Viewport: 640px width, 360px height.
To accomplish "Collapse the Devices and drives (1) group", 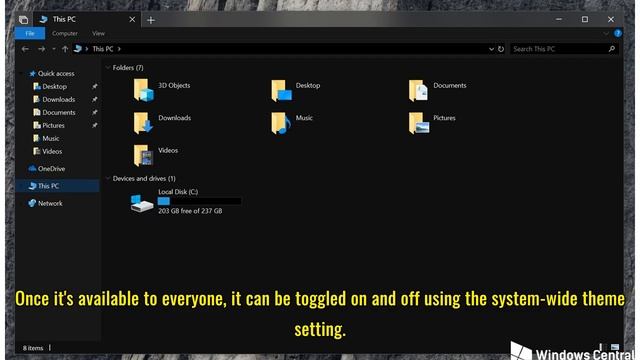I will coord(108,178).
